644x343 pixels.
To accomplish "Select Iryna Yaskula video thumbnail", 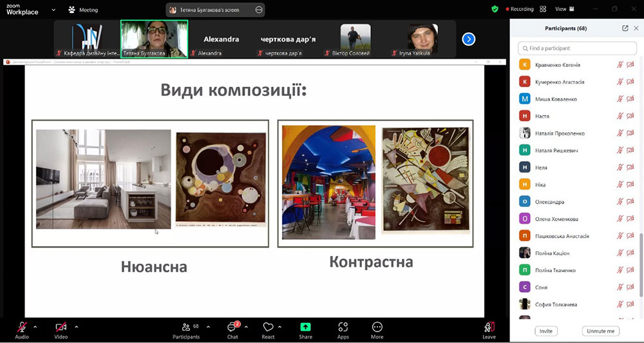I will [x=422, y=39].
